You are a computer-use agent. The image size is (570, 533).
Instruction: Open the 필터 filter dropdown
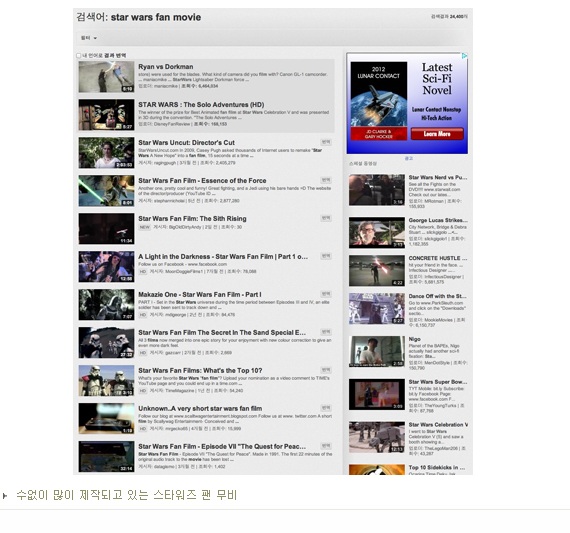(x=89, y=38)
